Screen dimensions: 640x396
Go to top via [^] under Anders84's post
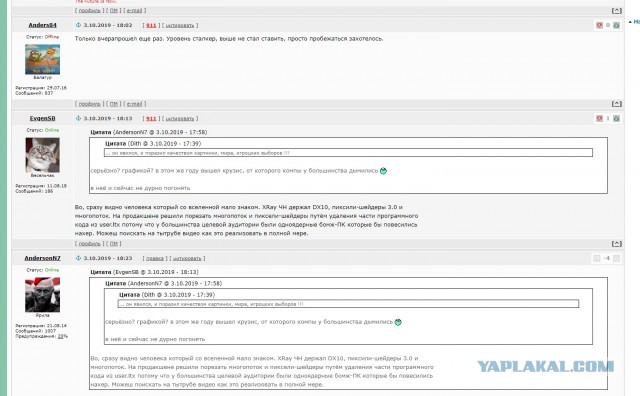click(x=617, y=104)
